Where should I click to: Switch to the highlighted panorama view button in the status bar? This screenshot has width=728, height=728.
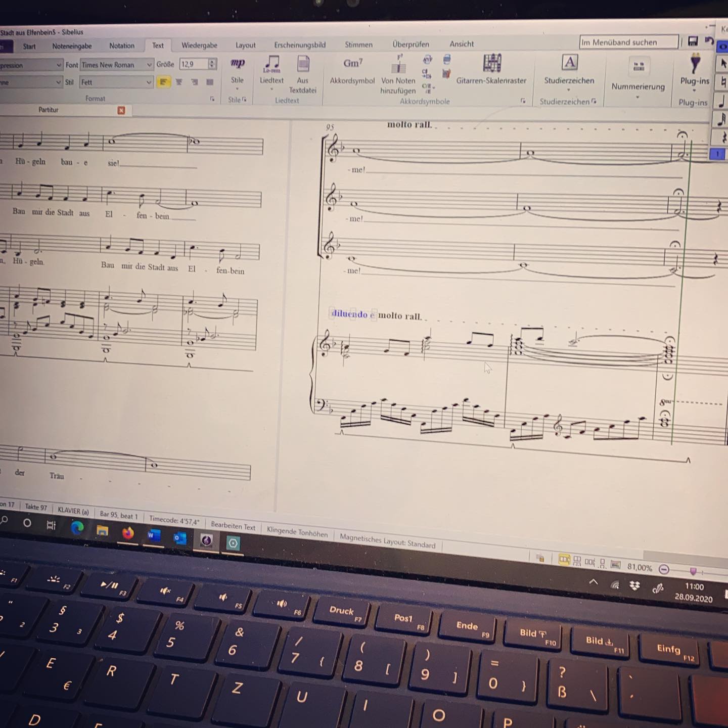click(564, 560)
